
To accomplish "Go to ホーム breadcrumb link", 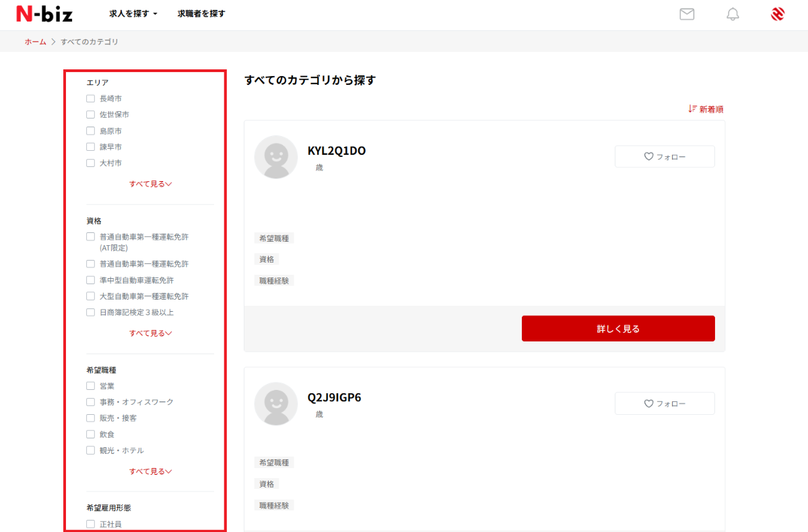I will point(36,42).
